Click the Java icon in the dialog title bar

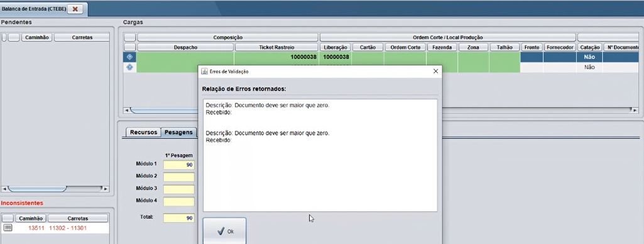click(x=204, y=72)
